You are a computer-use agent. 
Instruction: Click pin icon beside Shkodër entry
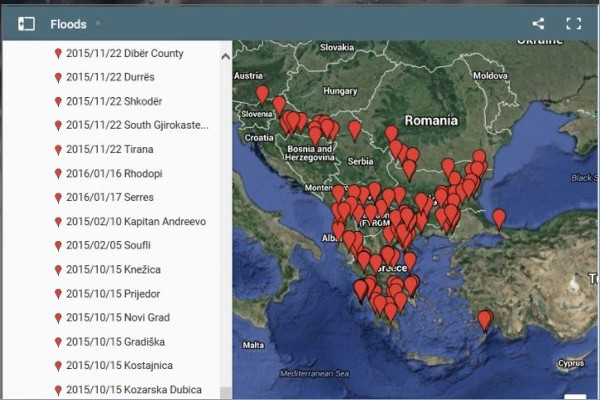58,102
